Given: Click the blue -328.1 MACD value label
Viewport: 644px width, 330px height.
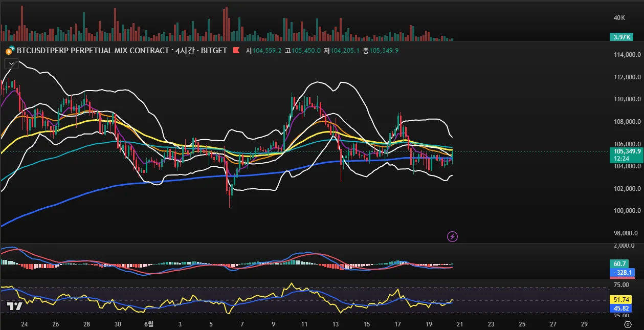Looking at the screenshot, I should coord(622,272).
